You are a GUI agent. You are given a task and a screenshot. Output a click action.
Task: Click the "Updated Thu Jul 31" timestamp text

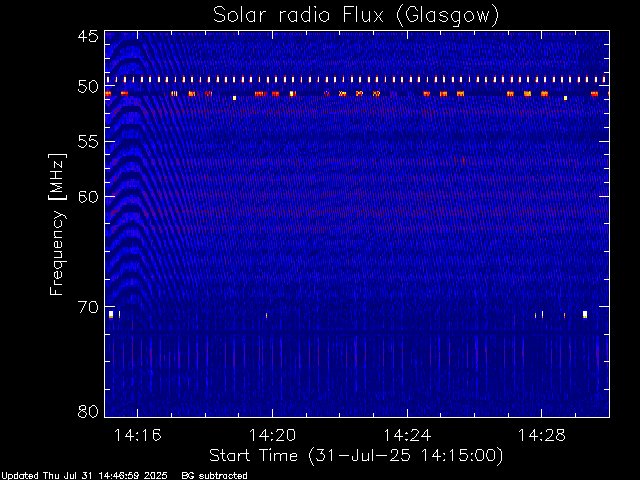click(x=84, y=476)
